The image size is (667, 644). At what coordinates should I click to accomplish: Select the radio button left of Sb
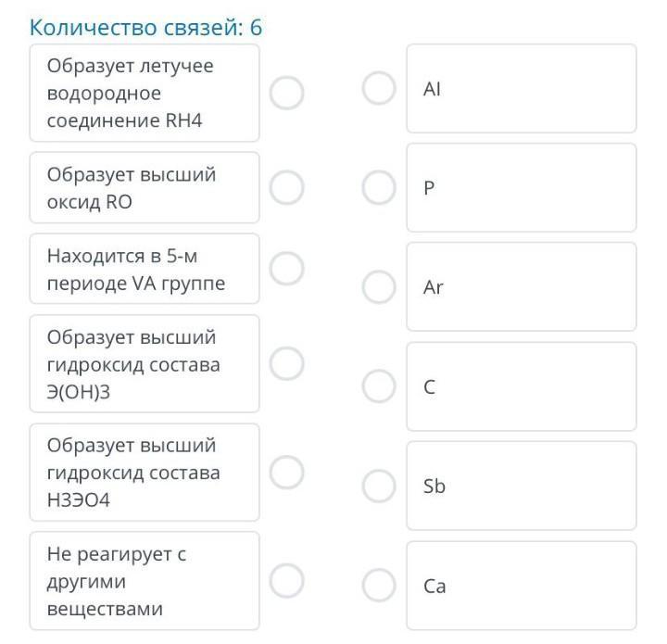pos(379,486)
